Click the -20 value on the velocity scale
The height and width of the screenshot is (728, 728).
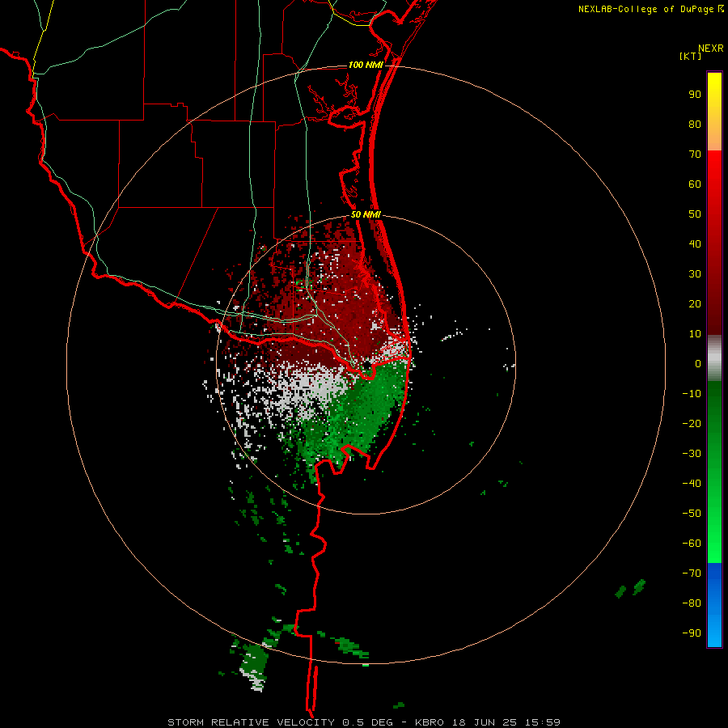tap(692, 423)
